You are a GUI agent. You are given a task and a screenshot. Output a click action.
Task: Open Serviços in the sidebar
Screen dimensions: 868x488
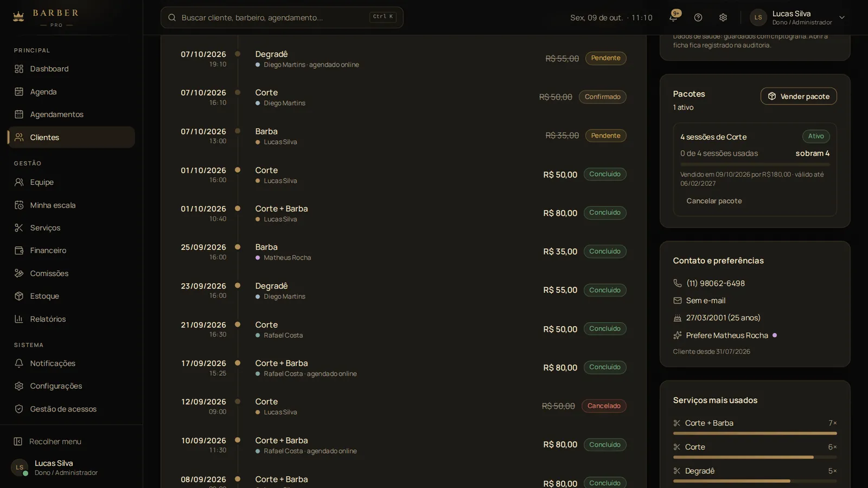(71, 228)
